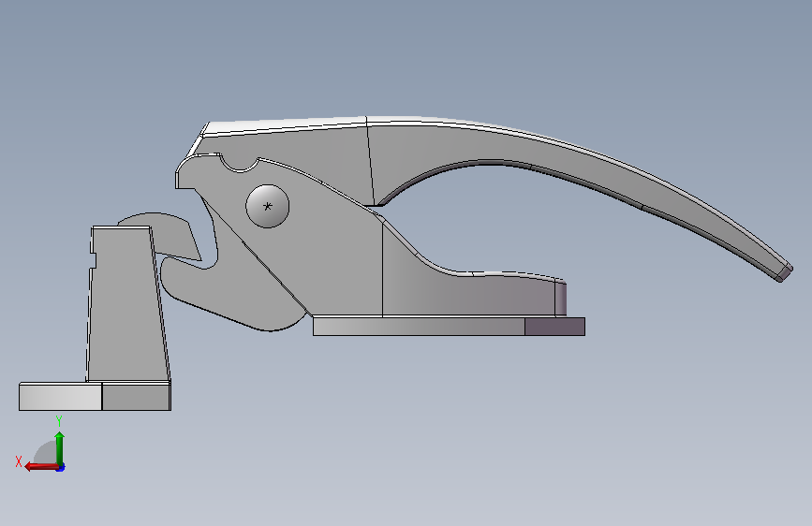Select the flat mounting plate under the latch body
This screenshot has height=526, width=812.
449,327
